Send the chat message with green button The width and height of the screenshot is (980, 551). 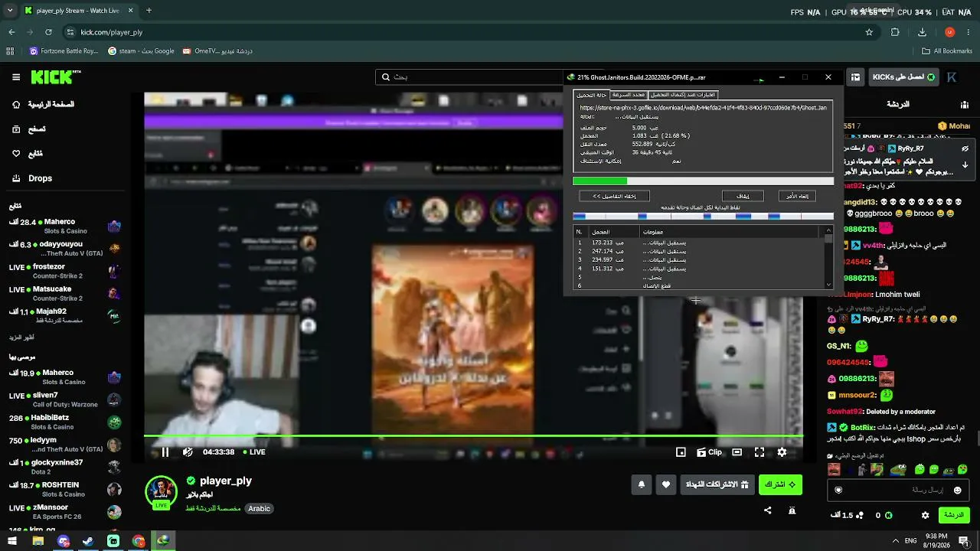[x=954, y=515]
